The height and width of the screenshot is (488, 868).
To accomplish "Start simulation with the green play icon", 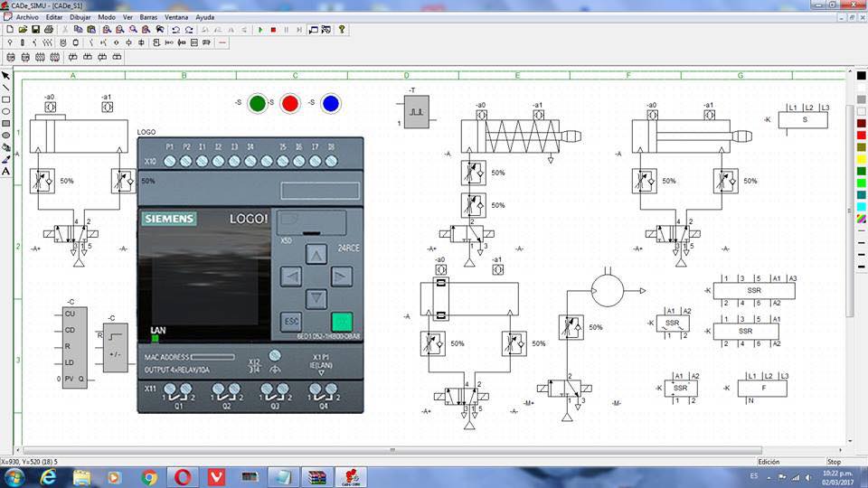I will (260, 29).
